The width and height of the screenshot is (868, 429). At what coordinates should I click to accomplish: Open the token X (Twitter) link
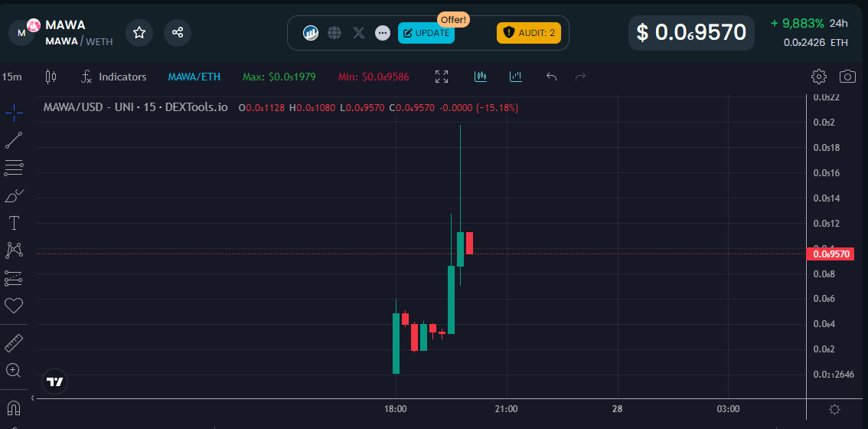click(359, 33)
